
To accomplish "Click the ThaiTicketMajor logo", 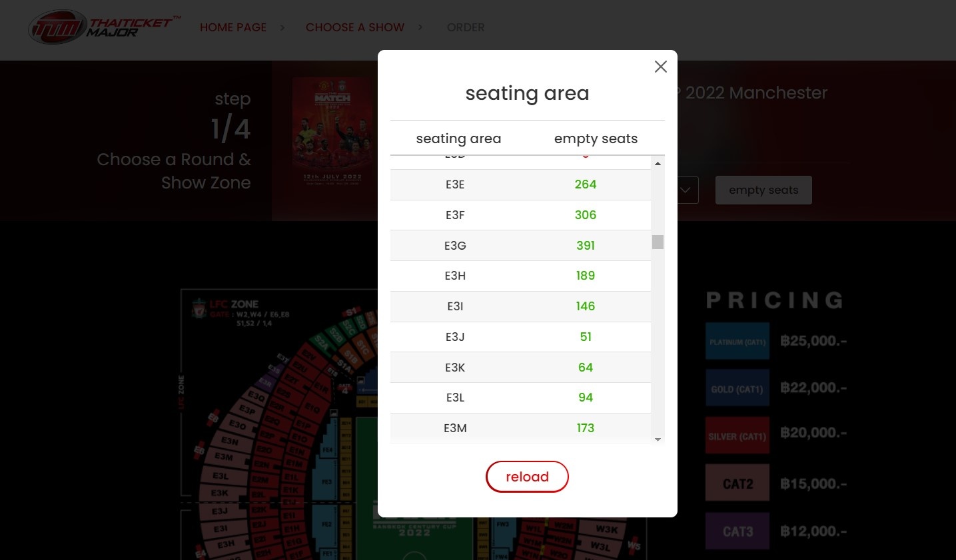I will pyautogui.click(x=104, y=27).
